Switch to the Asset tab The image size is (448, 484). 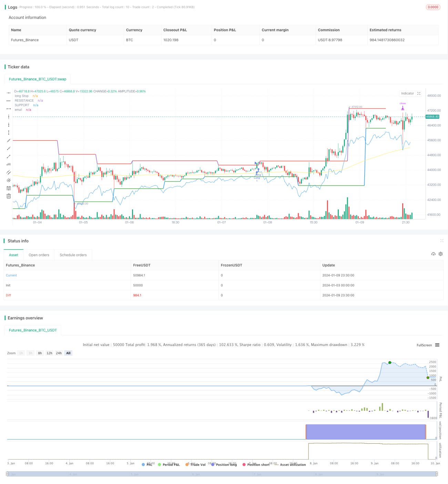[14, 255]
